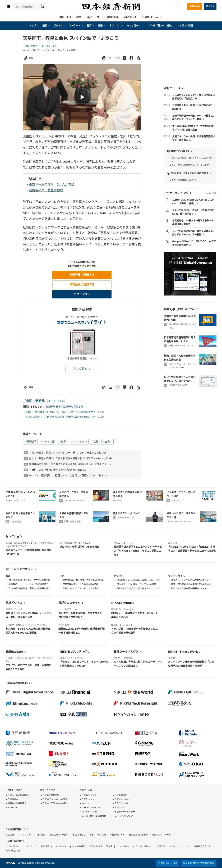Image resolution: width=222 pixels, height=868 pixels.
Task: Expand the もっと見る navigation dropdown
Action: (133, 26)
